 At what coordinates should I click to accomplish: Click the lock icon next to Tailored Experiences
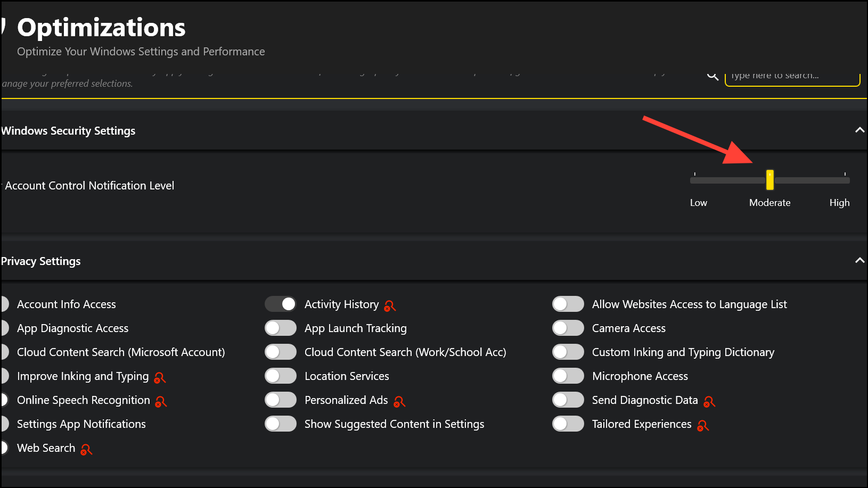coord(703,426)
